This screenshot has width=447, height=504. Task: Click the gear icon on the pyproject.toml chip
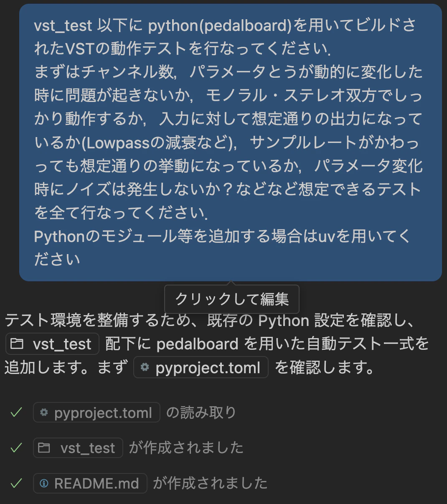[145, 367]
